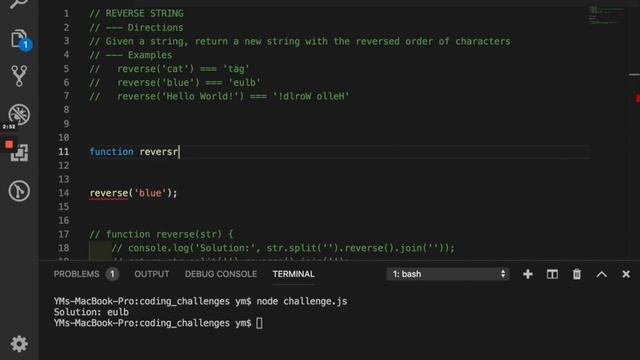Click the red recording stop indicator
The image size is (640, 360).
(9, 144)
